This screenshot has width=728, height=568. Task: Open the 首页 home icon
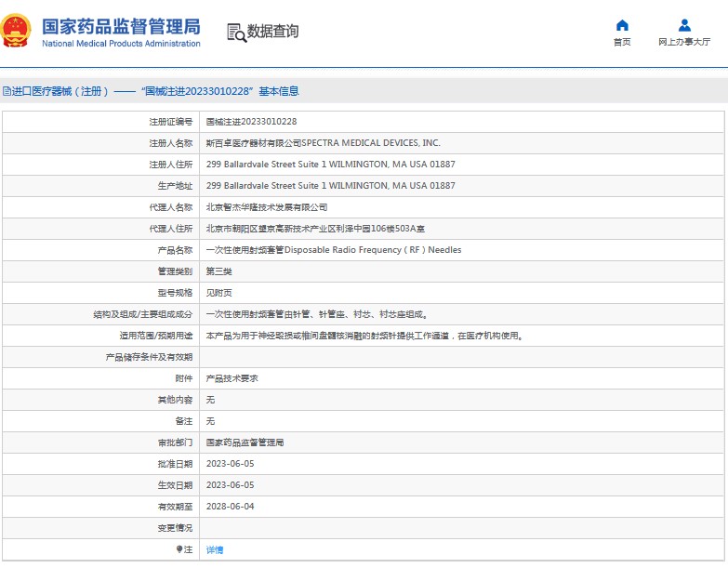point(622,25)
